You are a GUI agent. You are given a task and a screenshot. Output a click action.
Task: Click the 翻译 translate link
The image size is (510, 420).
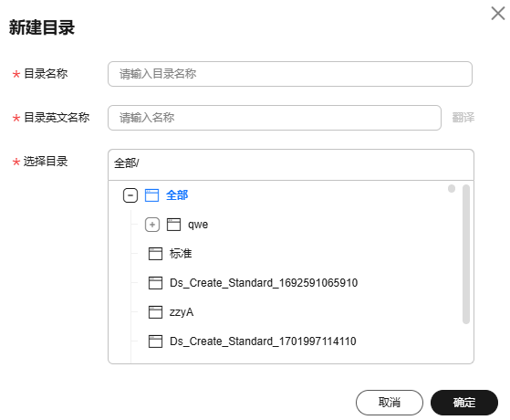[x=463, y=118]
